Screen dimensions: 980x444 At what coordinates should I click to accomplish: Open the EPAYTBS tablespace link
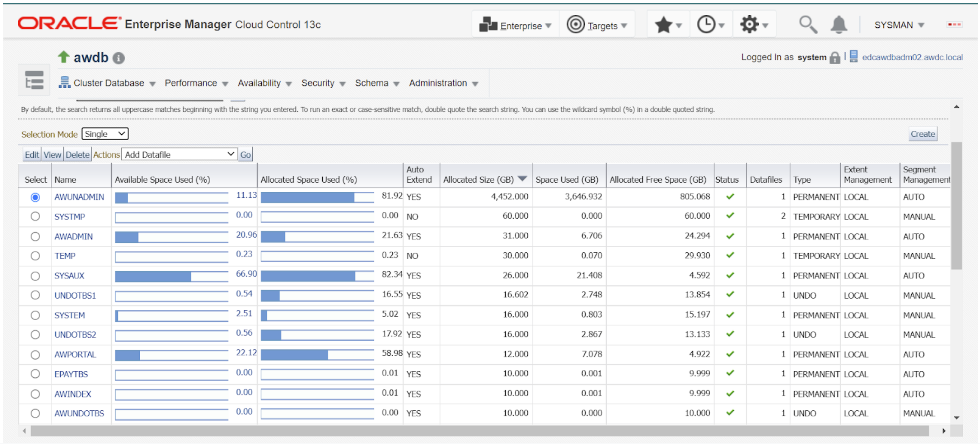pyautogui.click(x=71, y=374)
